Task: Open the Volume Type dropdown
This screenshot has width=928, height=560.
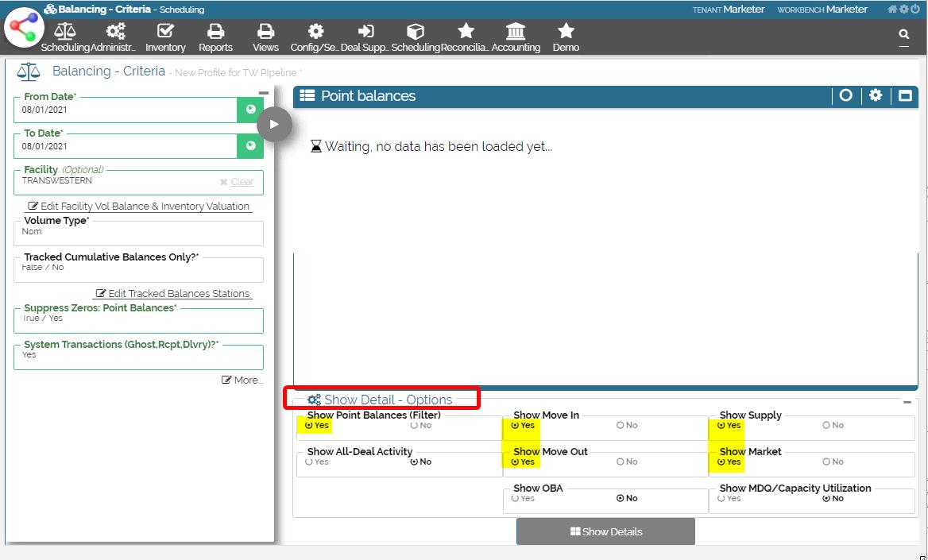Action: [x=138, y=233]
